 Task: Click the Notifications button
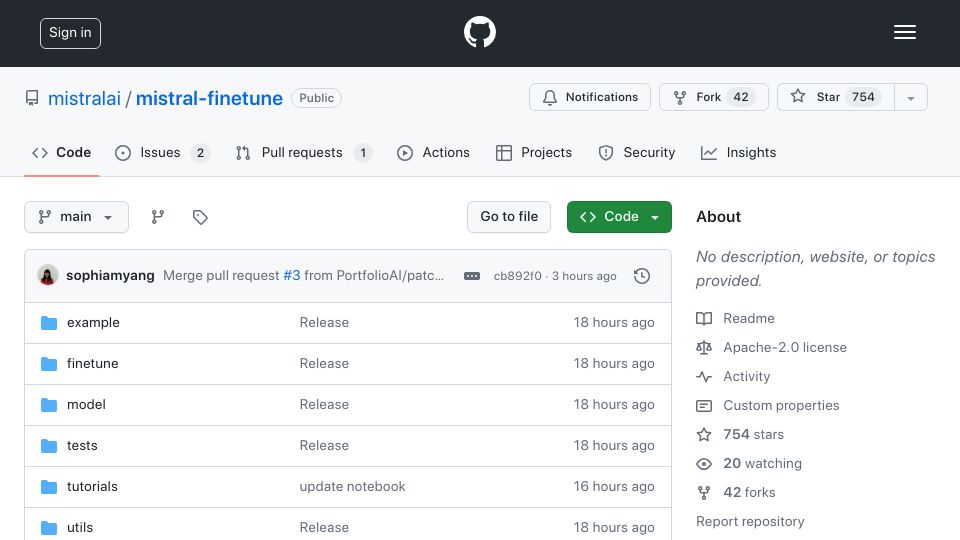click(x=590, y=97)
